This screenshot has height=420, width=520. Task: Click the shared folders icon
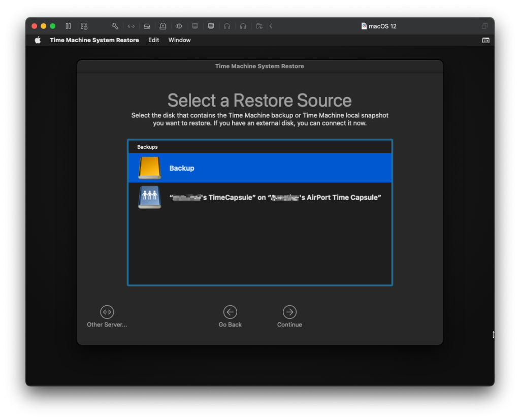259,26
